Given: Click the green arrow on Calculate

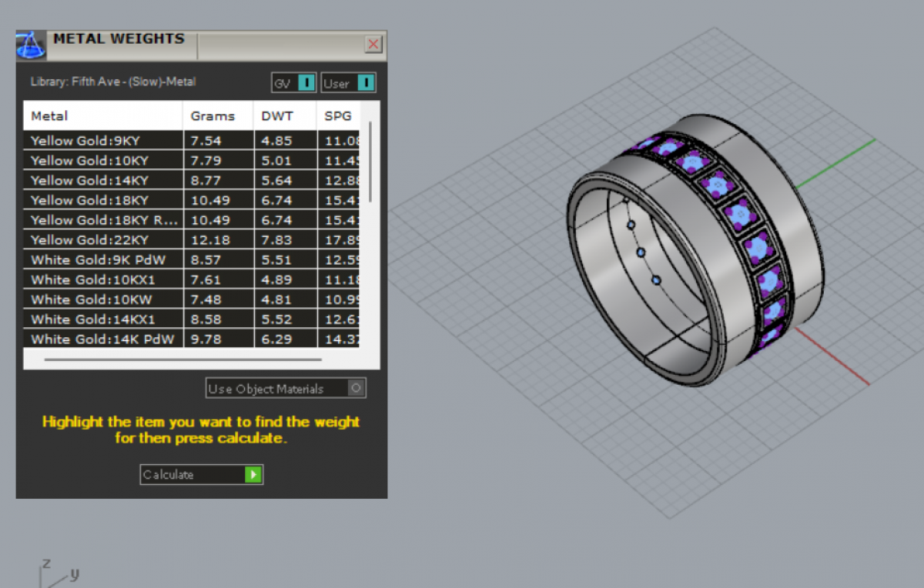Looking at the screenshot, I should click(x=253, y=475).
